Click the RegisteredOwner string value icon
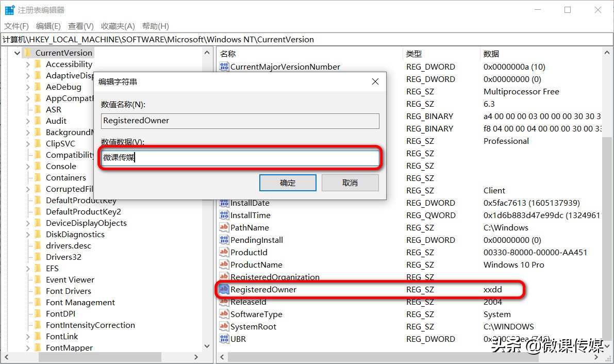The width and height of the screenshot is (614, 364). pyautogui.click(x=224, y=289)
